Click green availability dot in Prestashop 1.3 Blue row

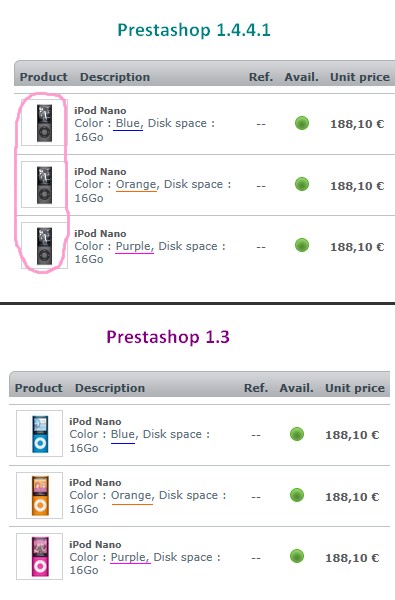[297, 434]
